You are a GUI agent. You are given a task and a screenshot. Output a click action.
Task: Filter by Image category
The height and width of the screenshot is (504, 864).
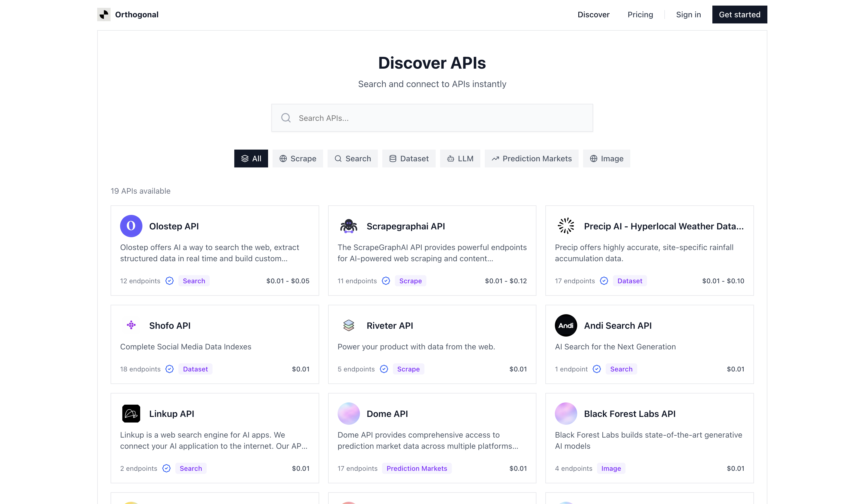coord(606,159)
